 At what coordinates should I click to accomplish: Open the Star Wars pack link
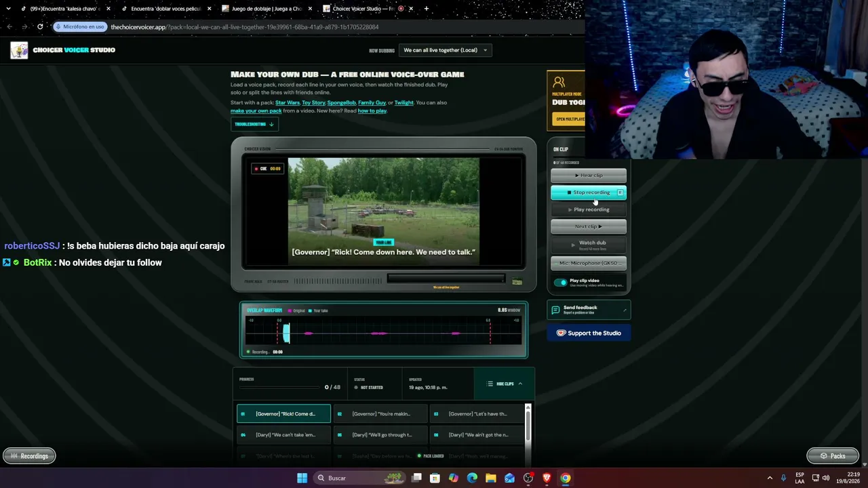(288, 103)
